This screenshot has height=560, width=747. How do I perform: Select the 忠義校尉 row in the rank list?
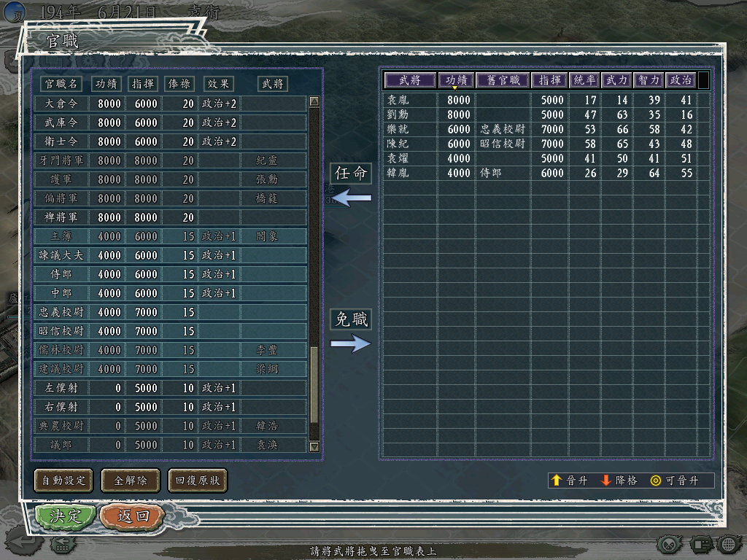coord(170,312)
